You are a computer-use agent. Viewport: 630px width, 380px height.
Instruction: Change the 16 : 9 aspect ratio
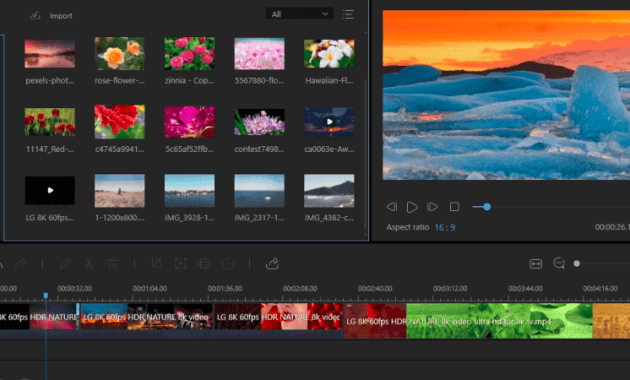(x=445, y=227)
